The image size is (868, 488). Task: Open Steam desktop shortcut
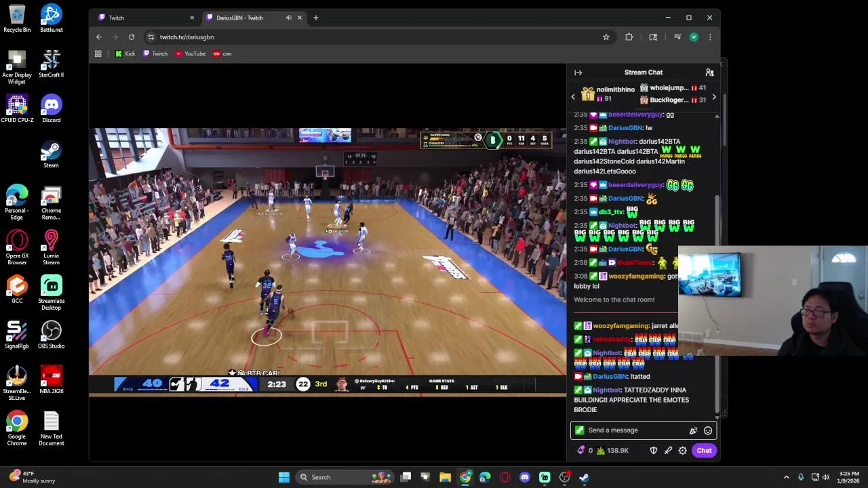pyautogui.click(x=51, y=155)
